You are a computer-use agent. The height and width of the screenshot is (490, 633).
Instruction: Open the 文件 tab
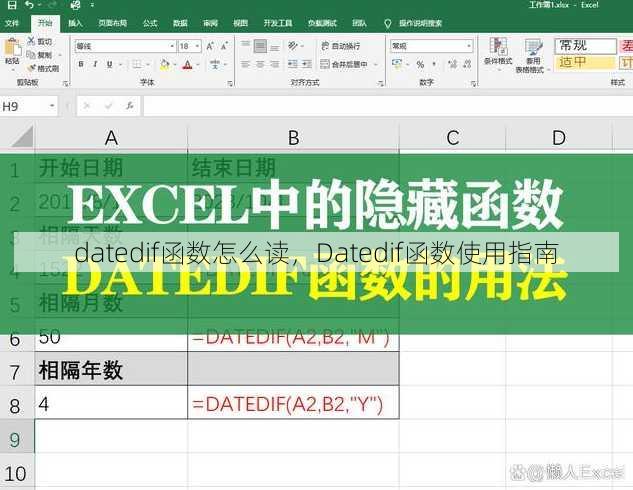coord(12,23)
